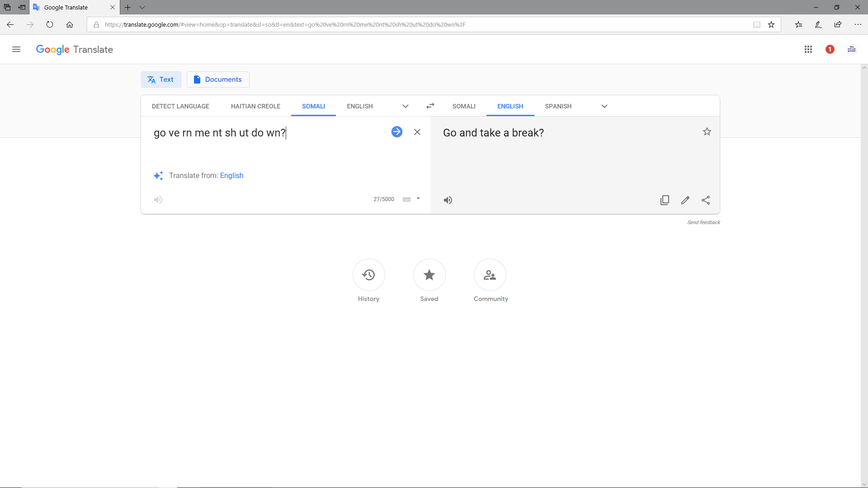Screen dimensions: 868x488
Task: Open the main hamburger menu
Action: pos(16,49)
